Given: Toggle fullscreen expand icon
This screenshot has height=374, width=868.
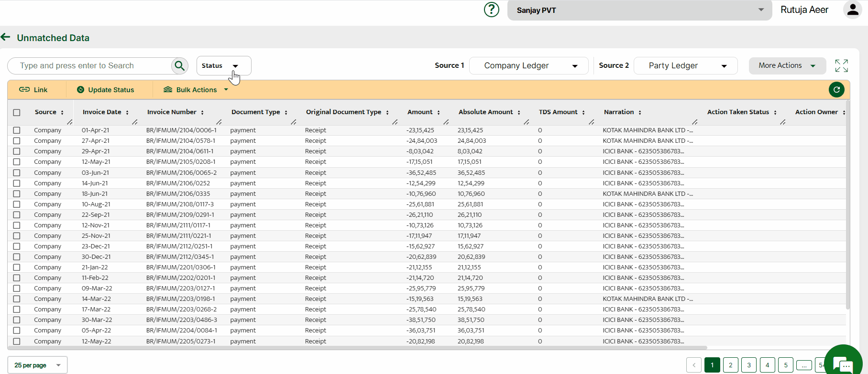Looking at the screenshot, I should pyautogui.click(x=841, y=66).
